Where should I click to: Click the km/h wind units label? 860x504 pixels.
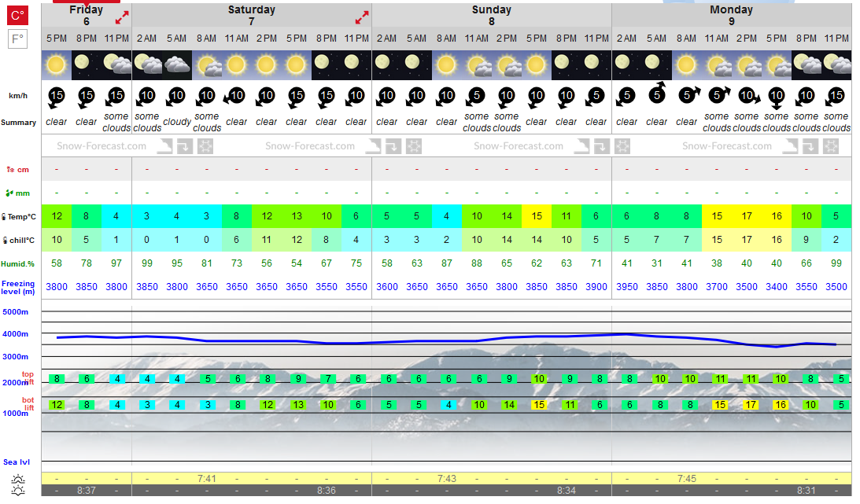18,96
